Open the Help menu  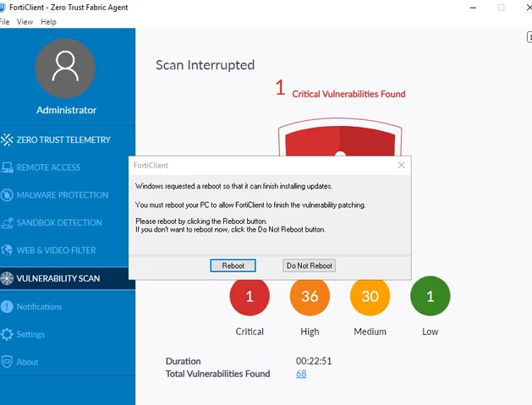[48, 22]
